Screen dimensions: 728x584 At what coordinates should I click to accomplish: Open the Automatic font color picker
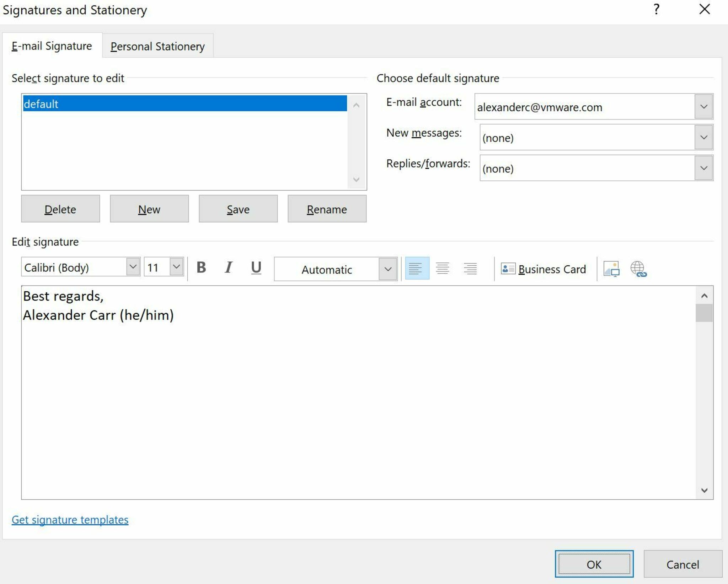(388, 269)
